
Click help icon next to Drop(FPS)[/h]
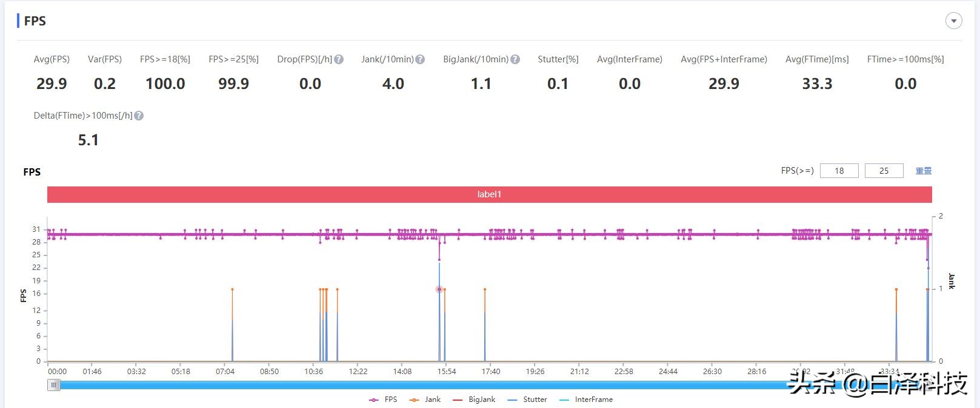(x=339, y=59)
